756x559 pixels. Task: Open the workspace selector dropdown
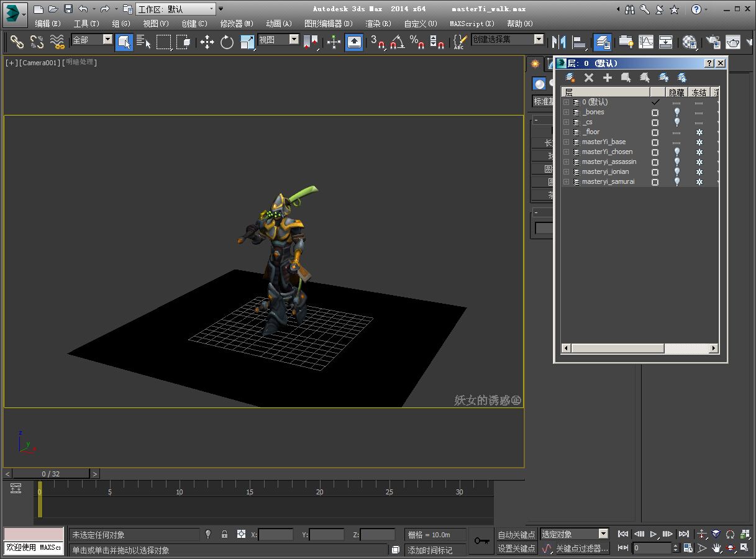point(211,9)
